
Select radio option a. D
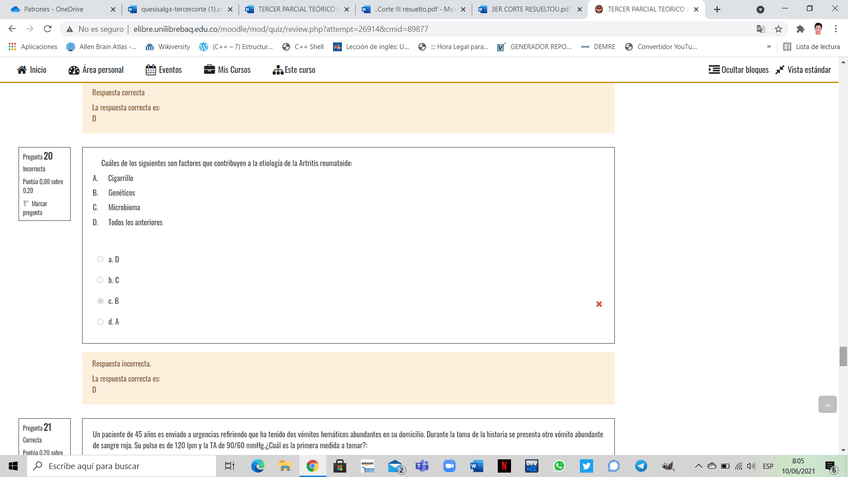point(100,259)
